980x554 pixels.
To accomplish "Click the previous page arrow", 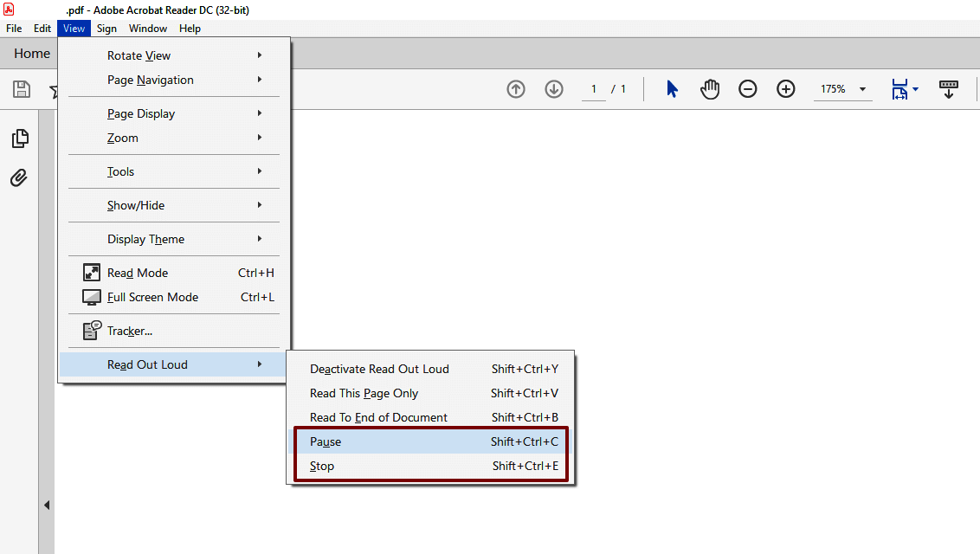I will pos(515,88).
